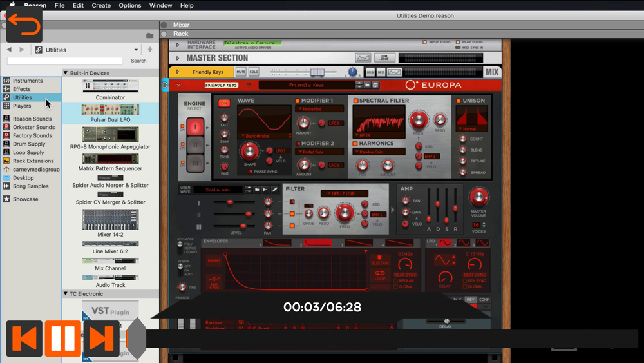The height and width of the screenshot is (363, 644).
Task: Enable envelope Bipolar checkbox
Action: [x=395, y=280]
